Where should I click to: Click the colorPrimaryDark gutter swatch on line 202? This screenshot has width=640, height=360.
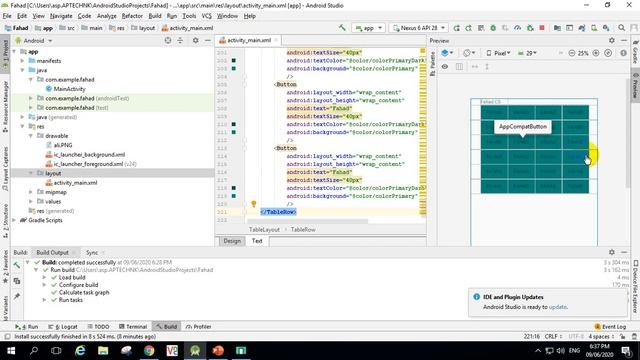[x=233, y=60]
